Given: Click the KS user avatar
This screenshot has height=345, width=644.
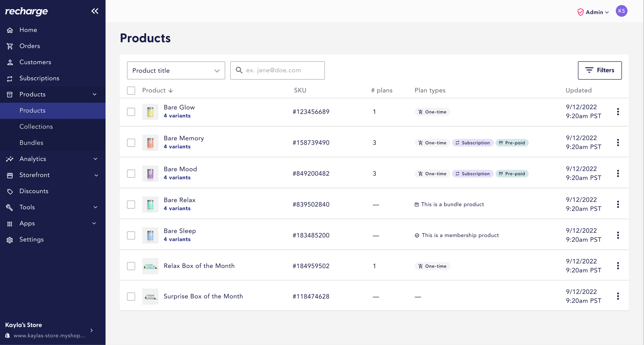Looking at the screenshot, I should pyautogui.click(x=621, y=11).
